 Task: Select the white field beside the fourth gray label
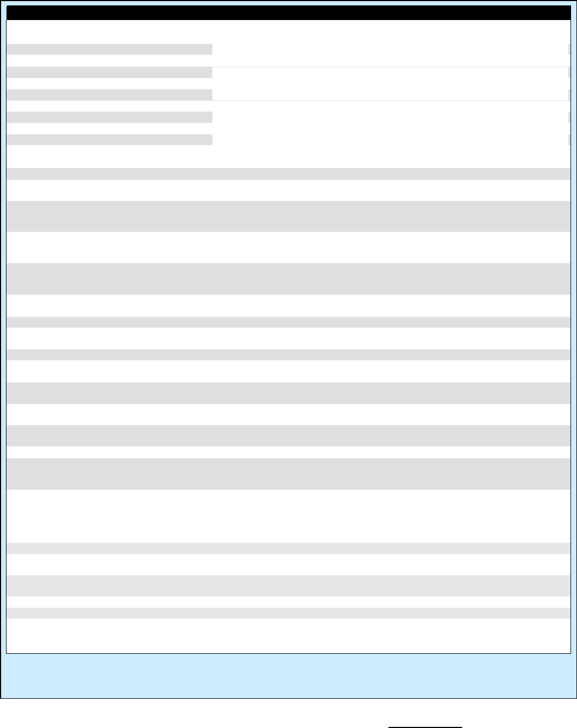(x=390, y=117)
